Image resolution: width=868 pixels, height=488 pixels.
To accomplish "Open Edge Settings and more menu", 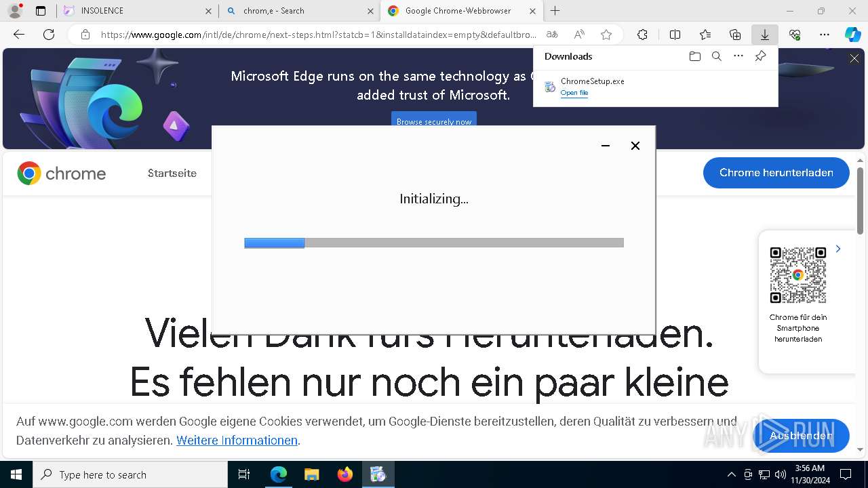I will click(825, 35).
